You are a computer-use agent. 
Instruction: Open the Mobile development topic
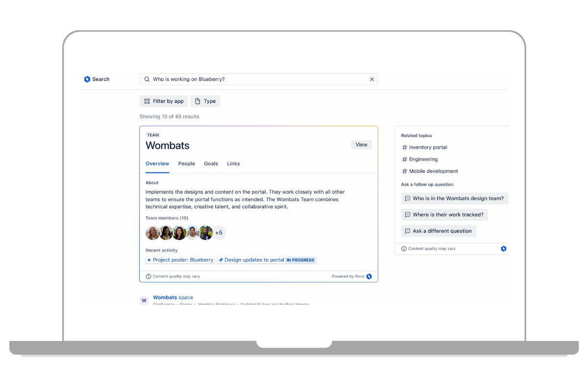pyautogui.click(x=434, y=171)
